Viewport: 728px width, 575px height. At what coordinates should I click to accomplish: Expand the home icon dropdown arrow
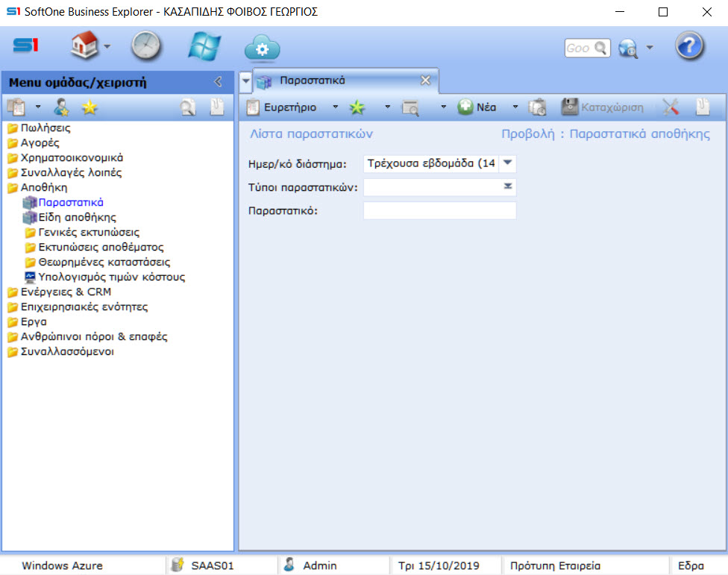[107, 46]
